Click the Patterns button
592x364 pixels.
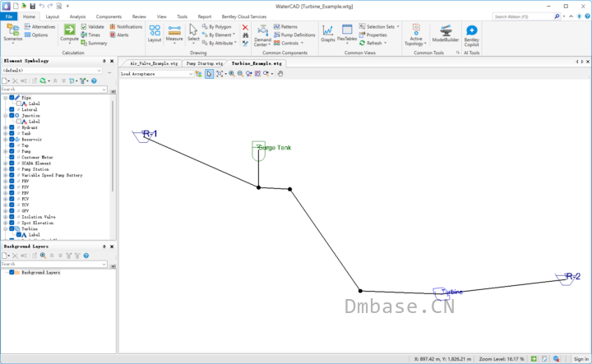tap(285, 27)
